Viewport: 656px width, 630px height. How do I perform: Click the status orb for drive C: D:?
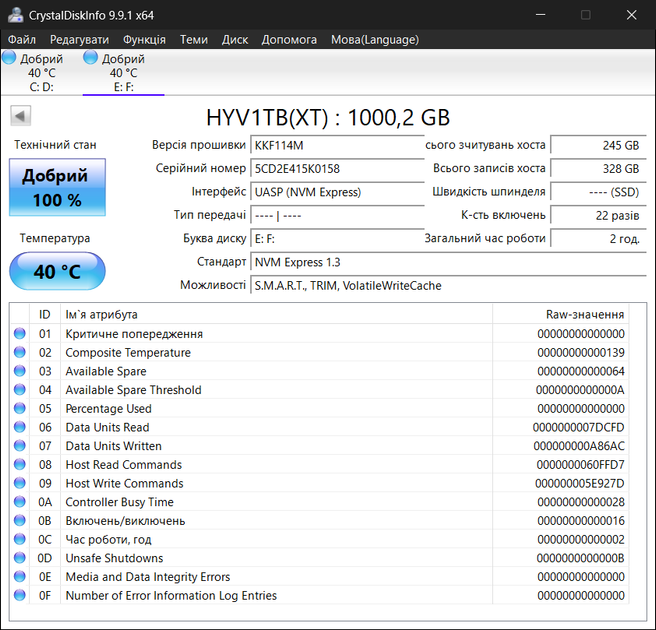9,57
